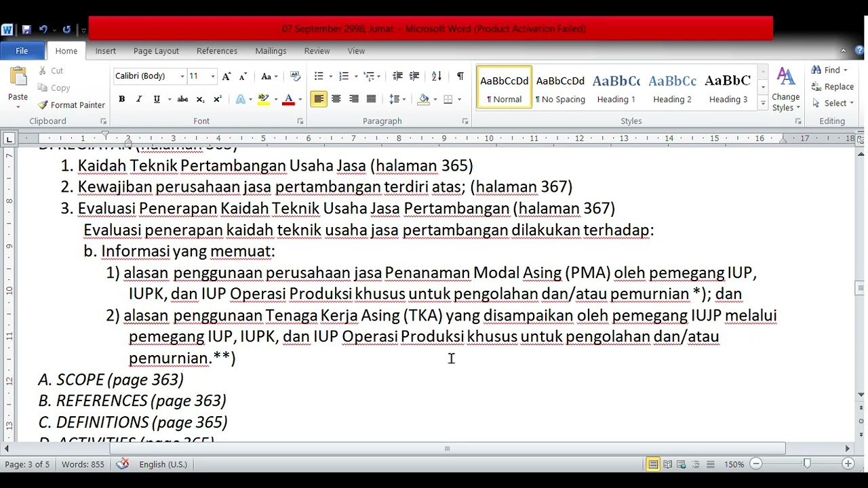
Task: Toggle Bold formatting
Action: click(122, 99)
